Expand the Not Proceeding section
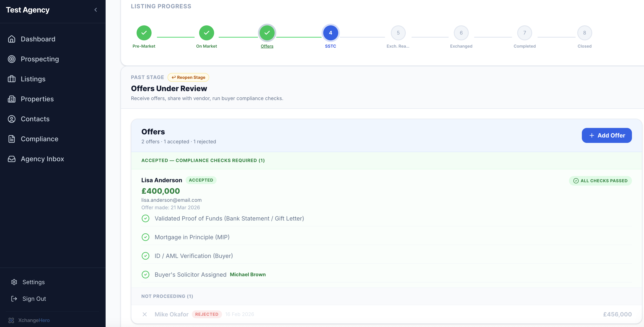Viewport: 644px width, 327px height. coord(167,296)
